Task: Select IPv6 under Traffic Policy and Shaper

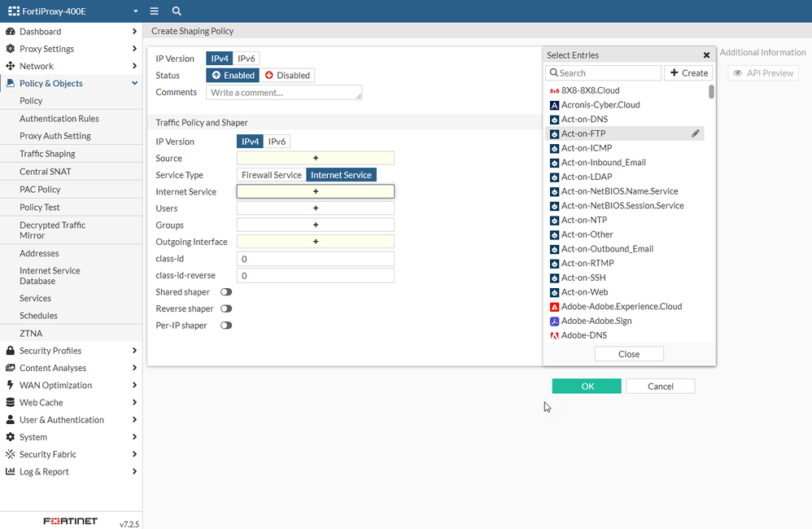Action: (277, 142)
